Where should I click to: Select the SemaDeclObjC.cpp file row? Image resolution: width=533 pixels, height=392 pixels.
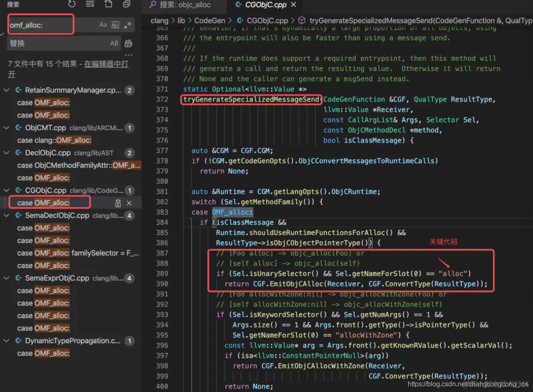[70, 216]
